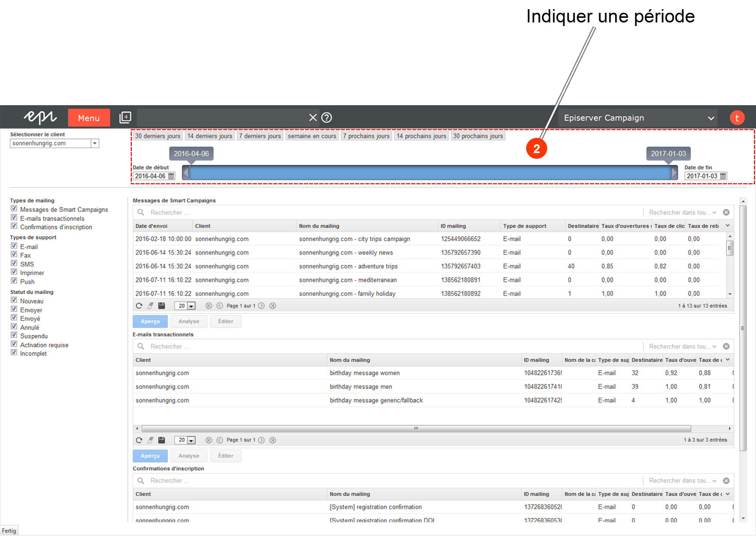Go to next page in E-mails transactionnels pager

pos(262,440)
